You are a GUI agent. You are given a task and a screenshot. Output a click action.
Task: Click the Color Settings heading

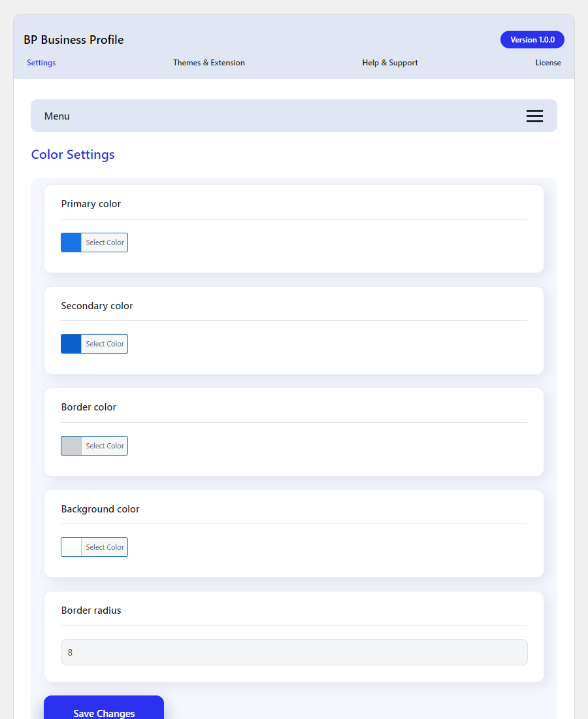coord(73,154)
